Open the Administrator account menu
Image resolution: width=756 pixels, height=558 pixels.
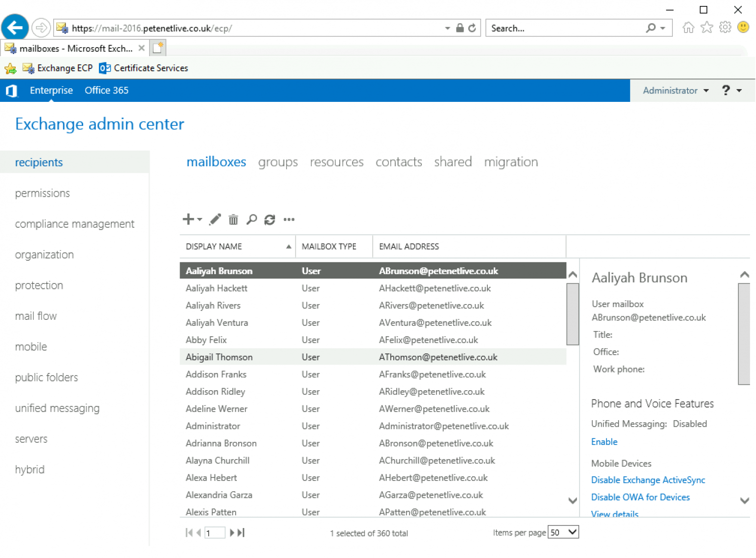click(674, 90)
